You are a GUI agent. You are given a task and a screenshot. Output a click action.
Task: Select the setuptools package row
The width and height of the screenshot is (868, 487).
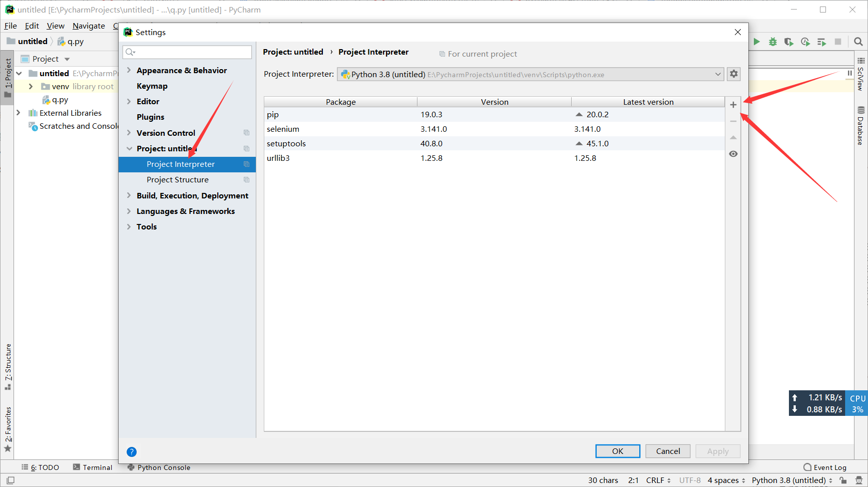point(494,143)
